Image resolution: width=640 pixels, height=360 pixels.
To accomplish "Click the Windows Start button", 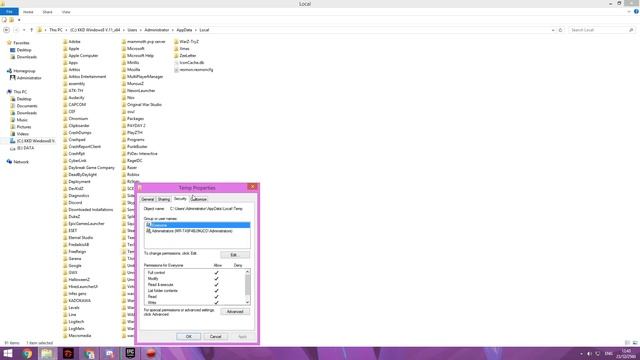I will [8, 353].
